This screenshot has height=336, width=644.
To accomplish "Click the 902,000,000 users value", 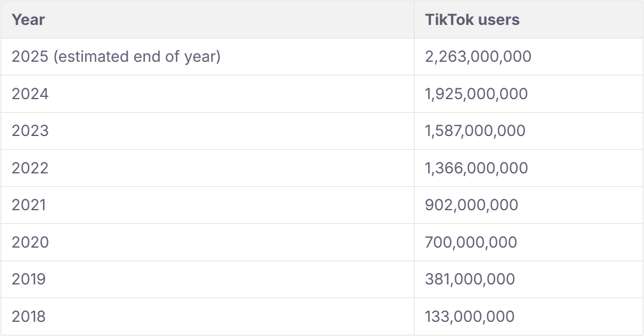I will [x=471, y=205].
